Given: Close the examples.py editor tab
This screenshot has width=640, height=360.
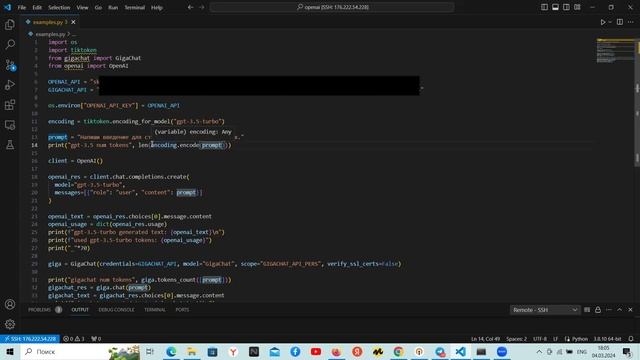Looking at the screenshot, I should coord(73,22).
